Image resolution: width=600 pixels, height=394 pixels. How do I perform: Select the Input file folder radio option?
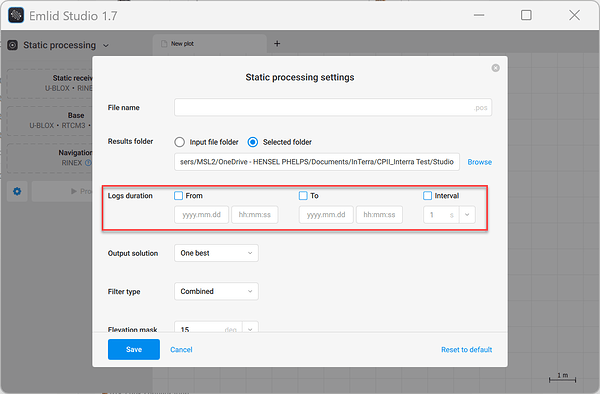[x=179, y=142]
